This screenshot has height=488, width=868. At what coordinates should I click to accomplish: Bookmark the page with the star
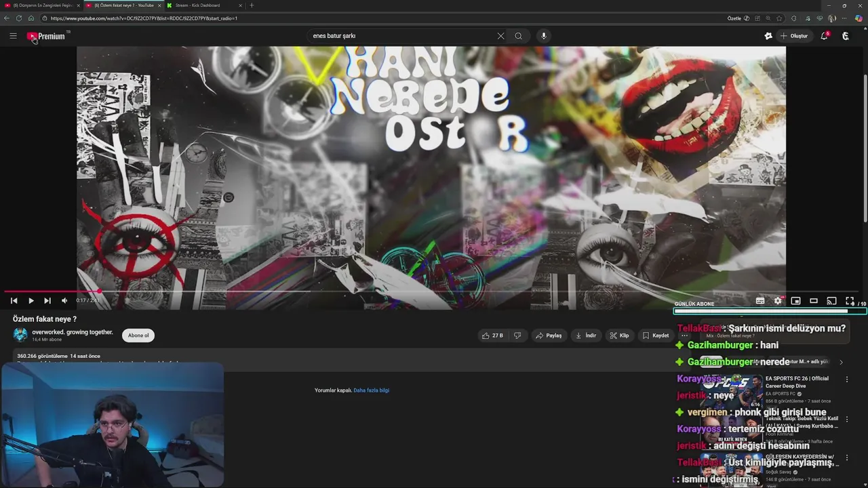pos(778,18)
